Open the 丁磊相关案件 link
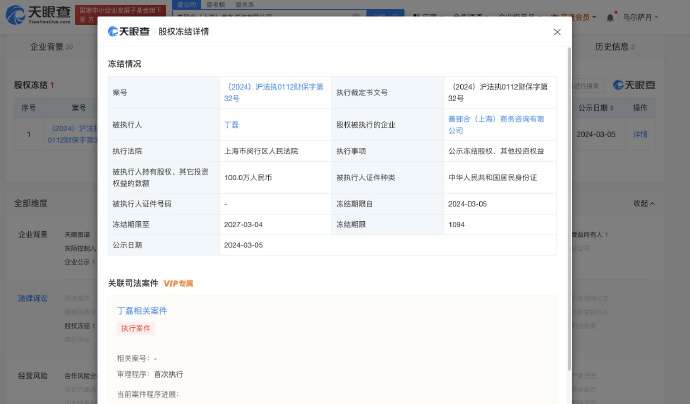The width and height of the screenshot is (690, 404). [142, 311]
